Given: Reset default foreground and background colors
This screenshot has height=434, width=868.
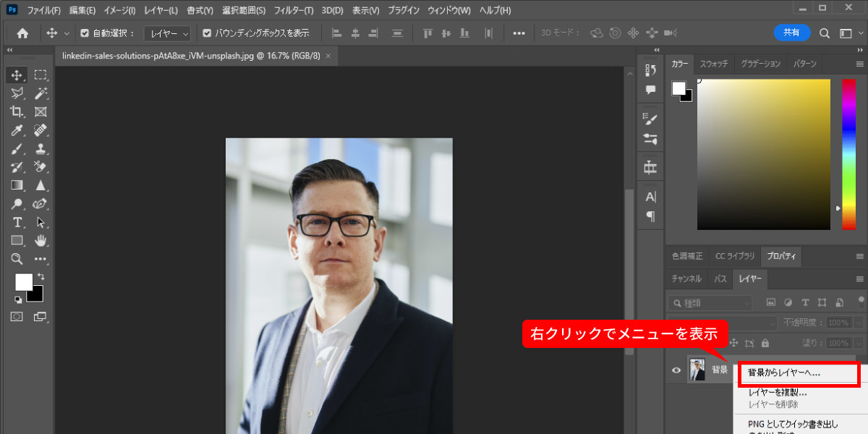Looking at the screenshot, I should pyautogui.click(x=18, y=299).
